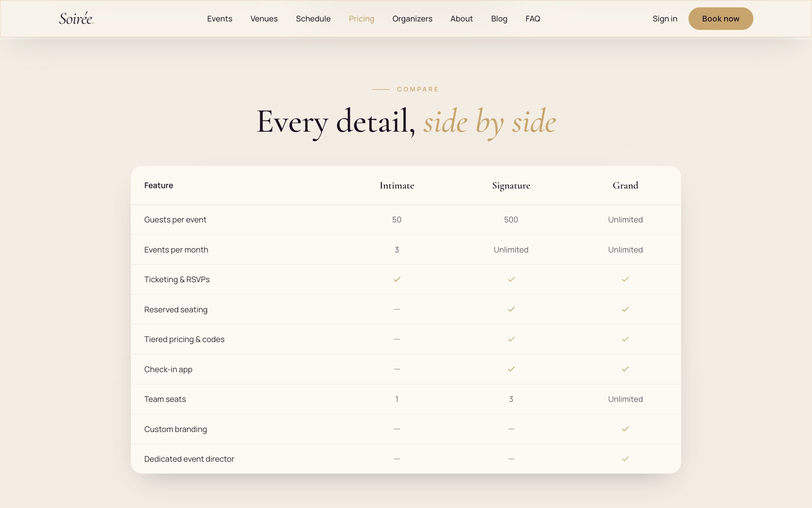Click the Ticketing & RSVPs checkmark under Signature
This screenshot has height=508, width=812.
pos(511,279)
